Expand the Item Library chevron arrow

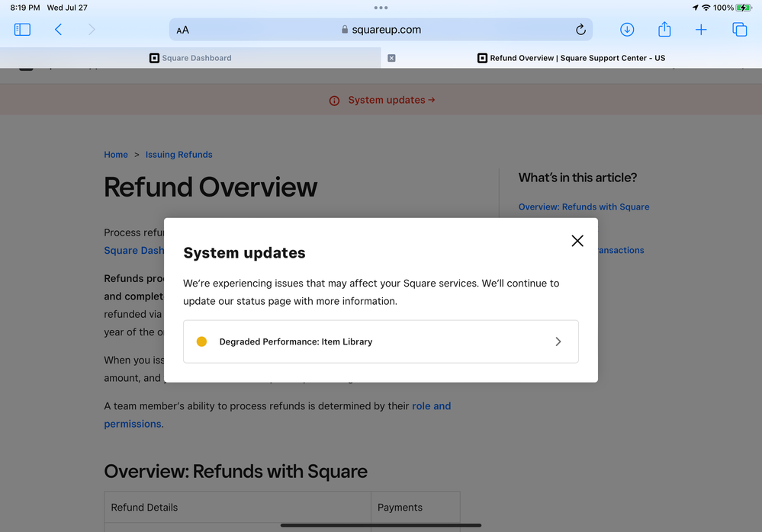point(558,341)
